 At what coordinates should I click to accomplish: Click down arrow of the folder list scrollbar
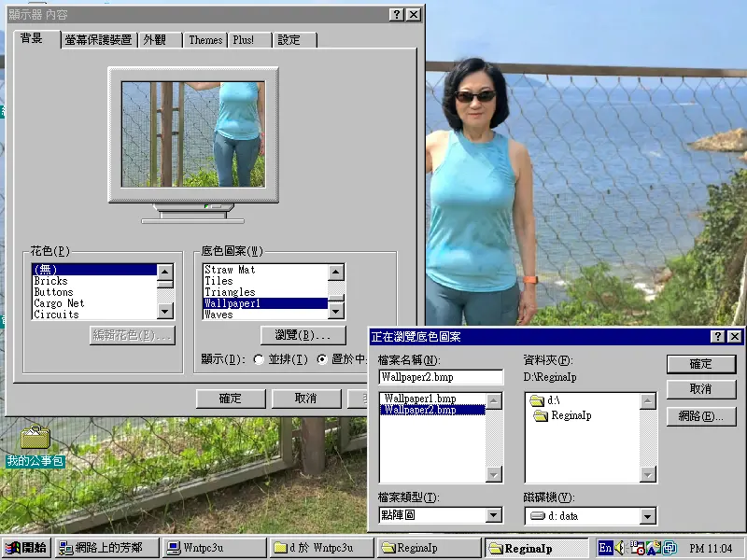pos(648,474)
